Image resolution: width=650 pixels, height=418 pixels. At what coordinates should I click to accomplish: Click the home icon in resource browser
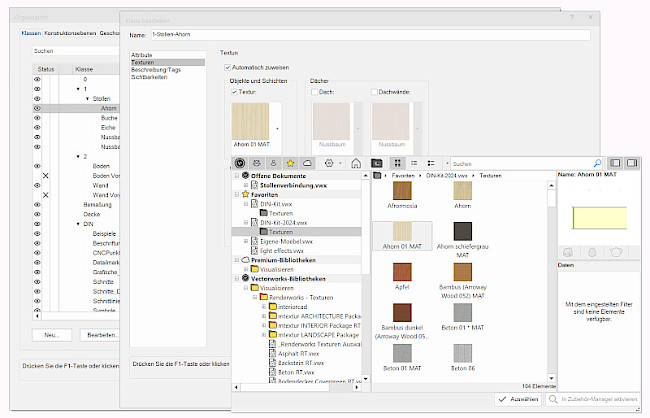click(x=355, y=162)
